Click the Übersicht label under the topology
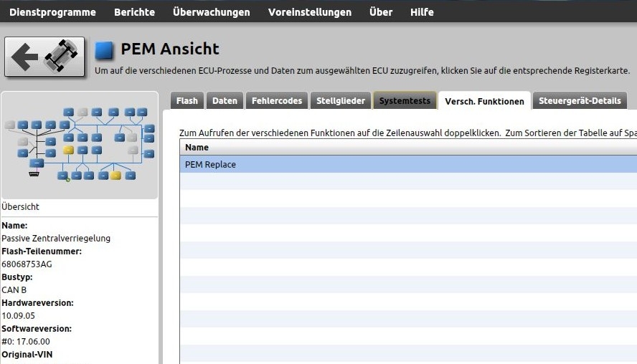The image size is (637, 364). click(x=20, y=206)
